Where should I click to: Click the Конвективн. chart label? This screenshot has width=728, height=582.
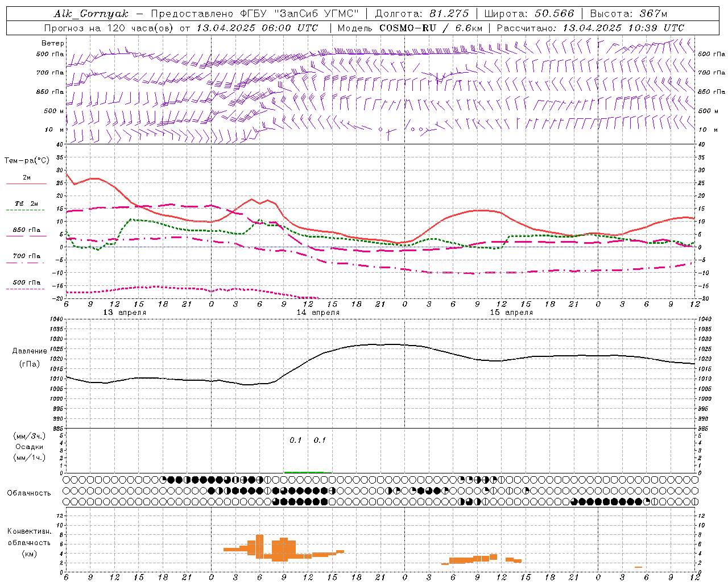(30, 531)
